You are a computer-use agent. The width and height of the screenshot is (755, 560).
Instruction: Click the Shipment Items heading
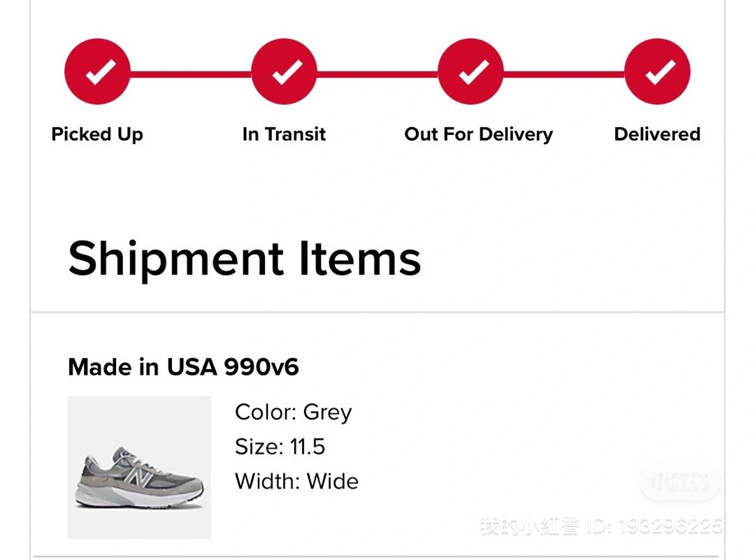coord(245,259)
